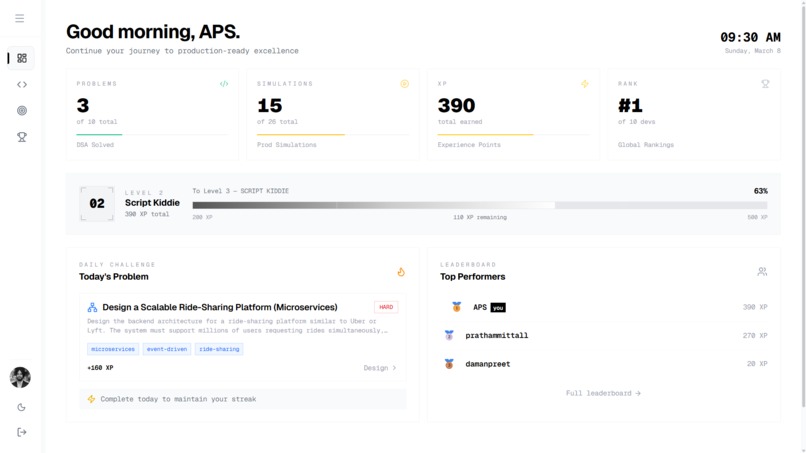The image size is (806, 453).
Task: Click the code icon on Problems card
Action: [224, 84]
